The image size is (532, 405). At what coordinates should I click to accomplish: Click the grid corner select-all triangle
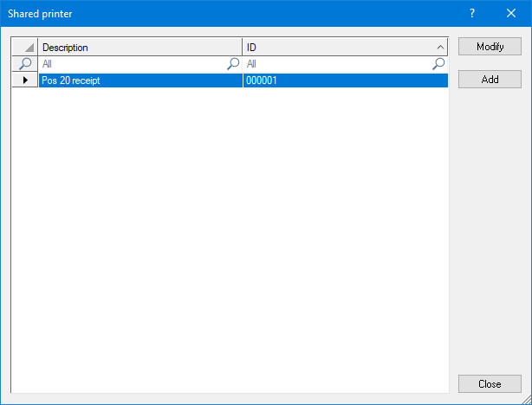pos(25,48)
